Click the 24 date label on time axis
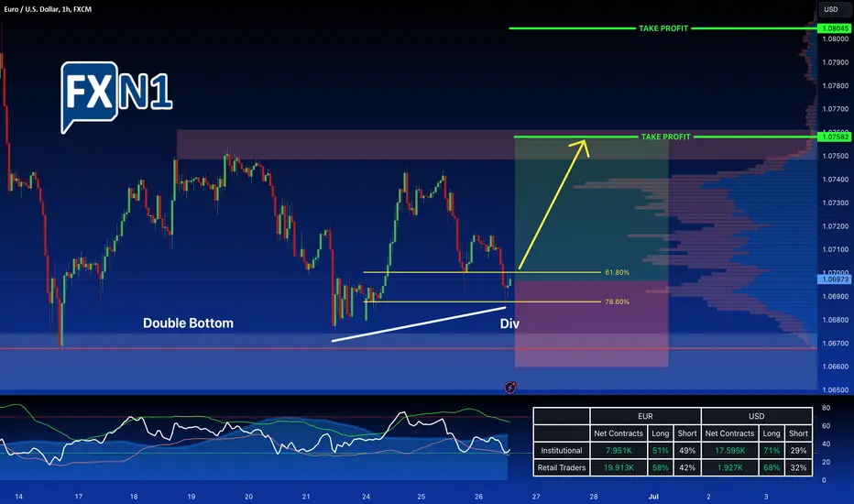854x504 pixels. [366, 497]
